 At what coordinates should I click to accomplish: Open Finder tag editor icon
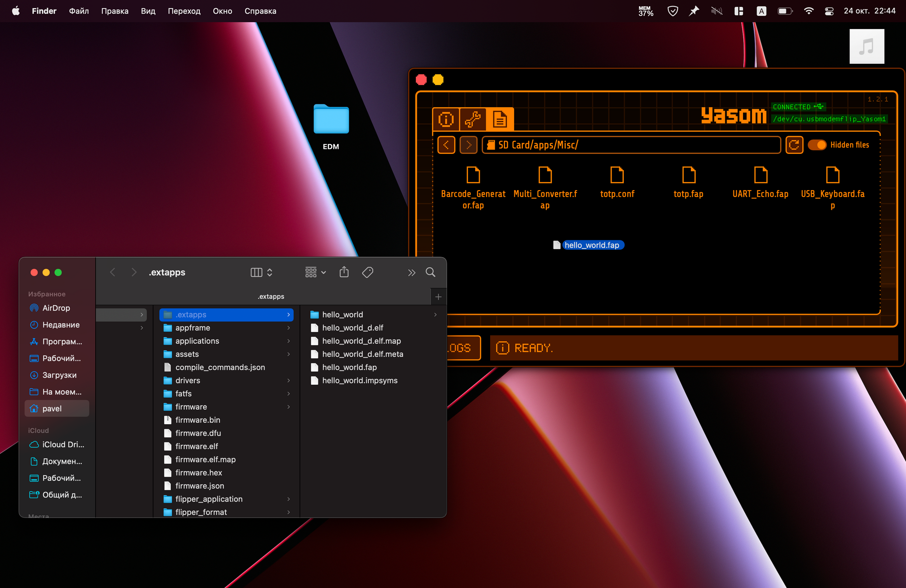pos(367,272)
